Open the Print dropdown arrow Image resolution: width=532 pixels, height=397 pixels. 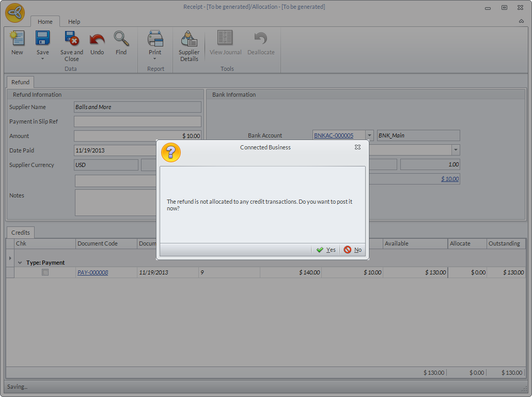(155, 59)
